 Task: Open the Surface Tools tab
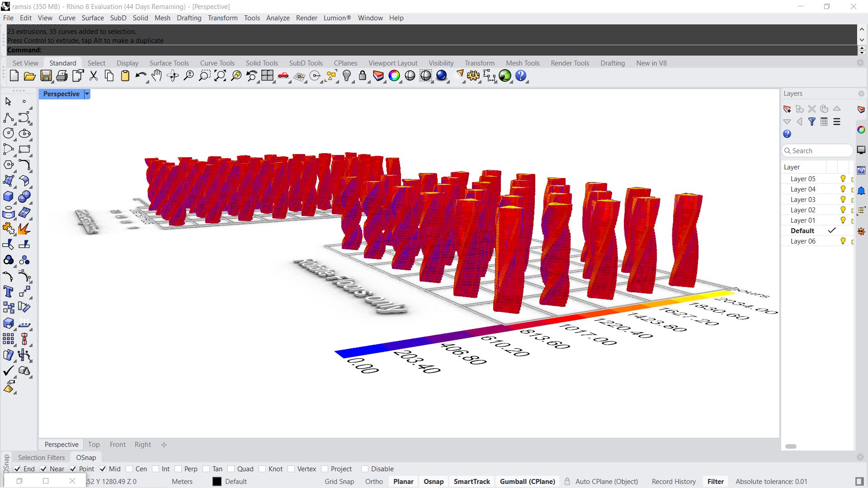coord(169,62)
